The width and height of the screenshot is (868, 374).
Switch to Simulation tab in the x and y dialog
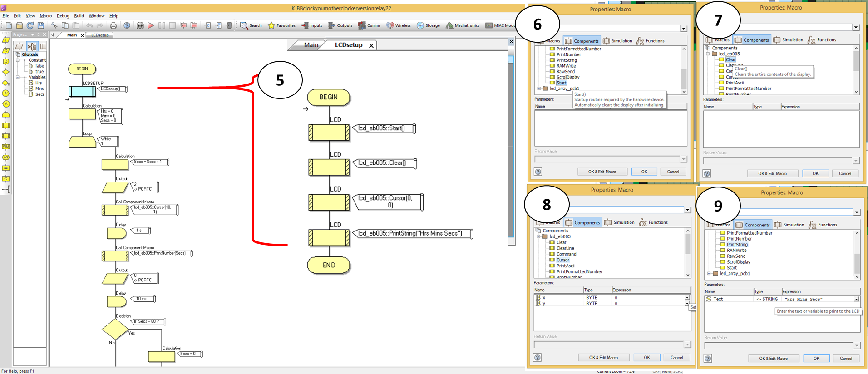click(619, 222)
